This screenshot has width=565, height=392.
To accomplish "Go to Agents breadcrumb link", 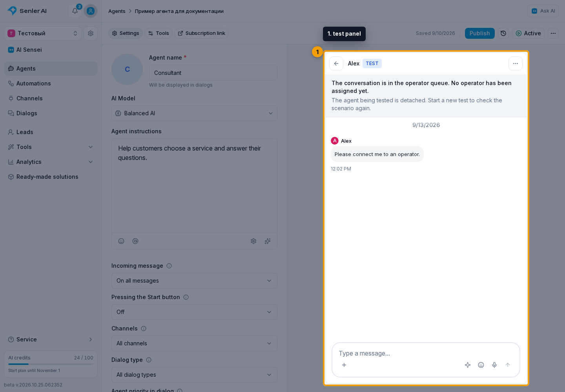I will coord(117,11).
